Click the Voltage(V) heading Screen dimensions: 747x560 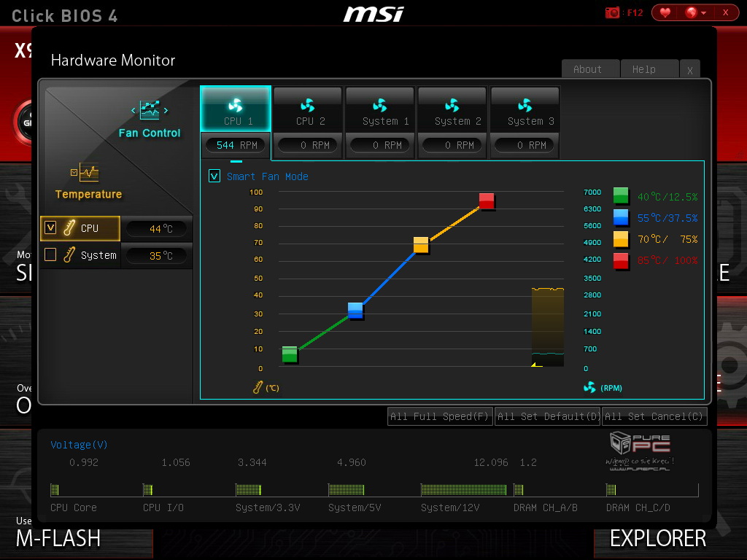79,445
